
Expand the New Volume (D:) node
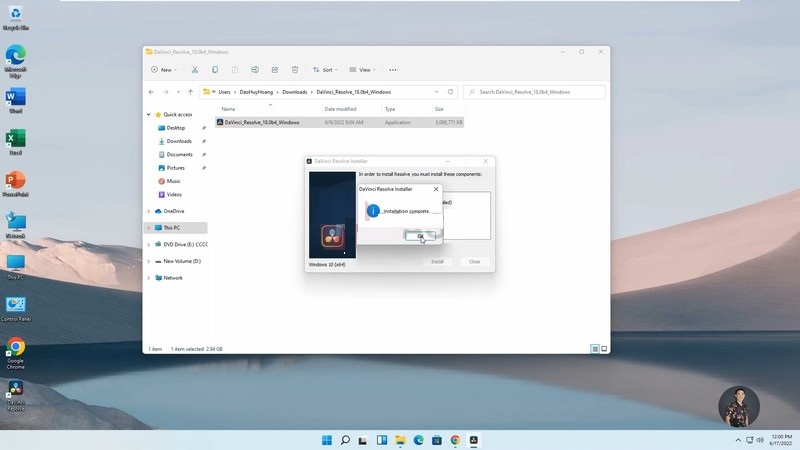point(148,261)
